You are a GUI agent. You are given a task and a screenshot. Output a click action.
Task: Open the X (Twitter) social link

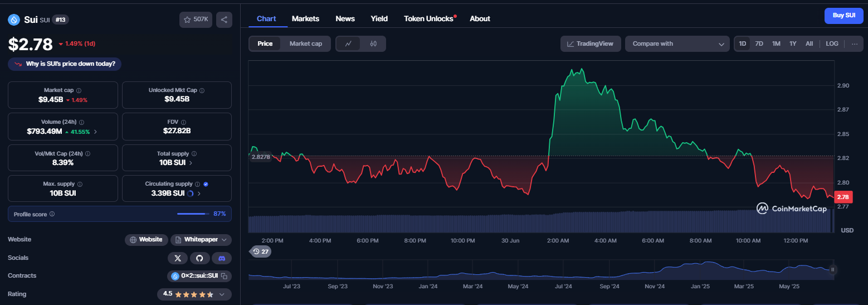178,258
